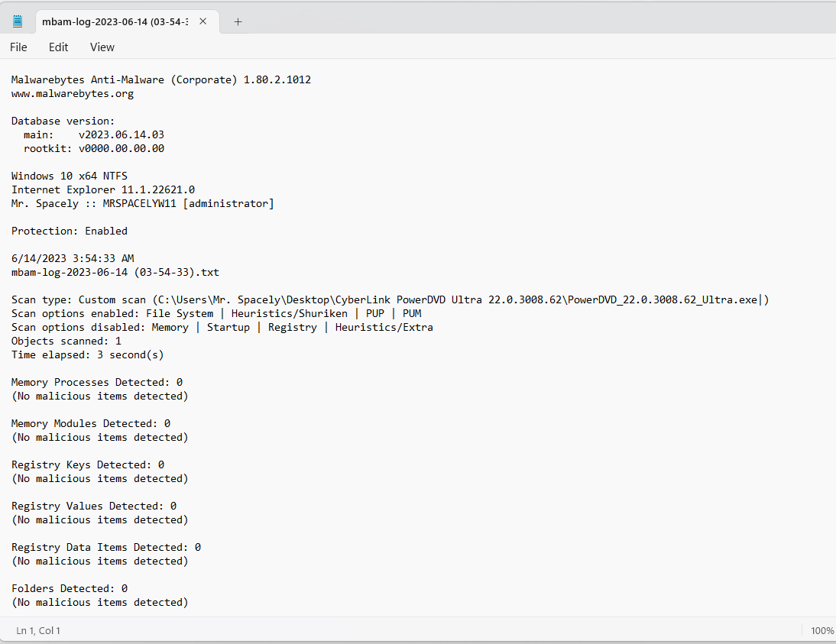Click the 'Time elapsed: 3 second(s)' line
Image resolution: width=836 pixels, height=644 pixels.
[x=87, y=355]
